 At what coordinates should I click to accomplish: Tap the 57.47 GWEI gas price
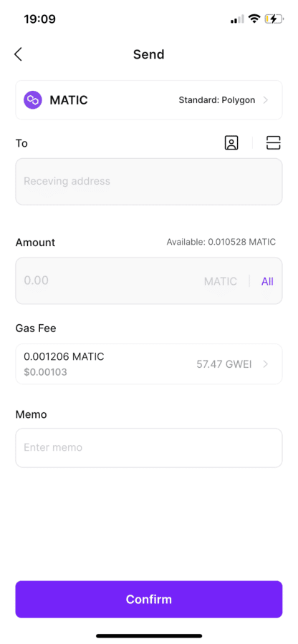(x=224, y=364)
